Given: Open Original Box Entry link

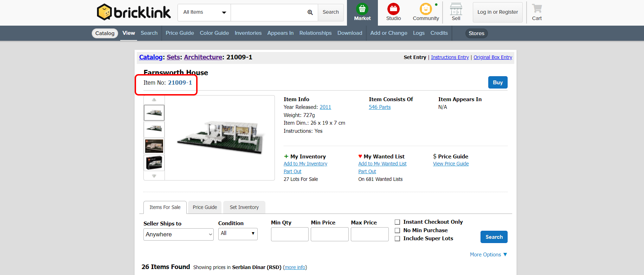Looking at the screenshot, I should pyautogui.click(x=493, y=57).
